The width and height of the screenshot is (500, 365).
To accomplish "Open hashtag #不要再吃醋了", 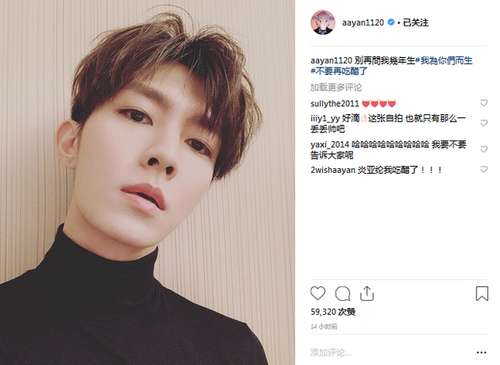I will [x=339, y=71].
